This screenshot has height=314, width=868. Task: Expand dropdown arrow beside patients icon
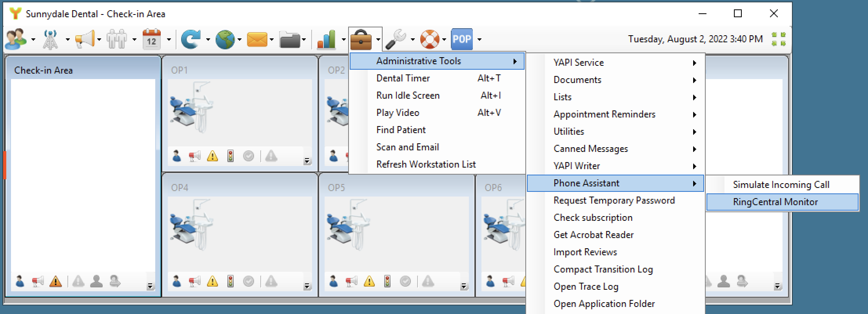point(33,40)
